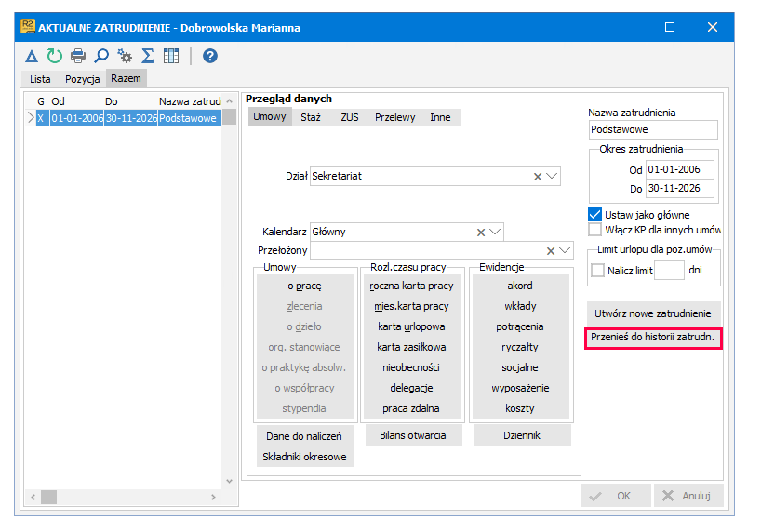Click 'Dane do naliczeń' button
This screenshot has width=761, height=532.
pos(304,436)
